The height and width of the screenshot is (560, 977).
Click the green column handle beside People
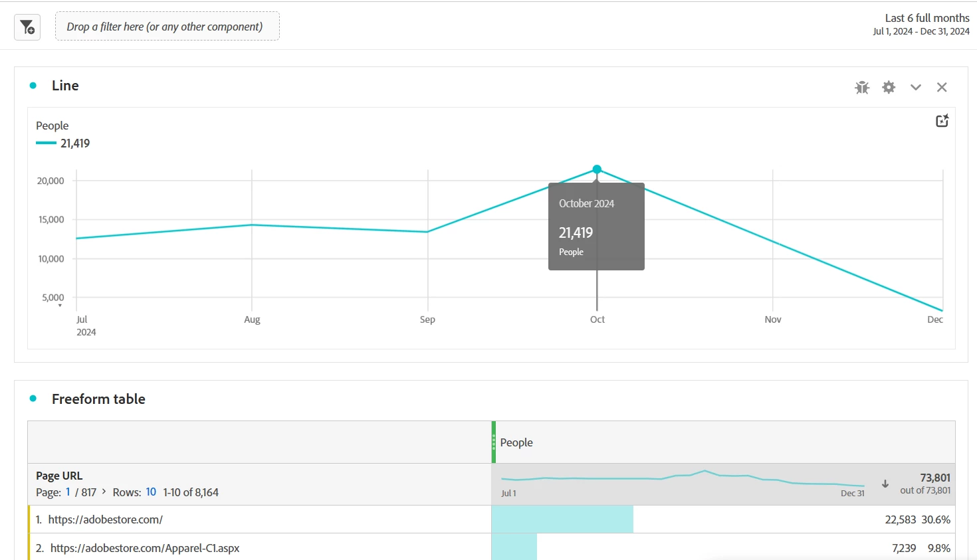[x=494, y=442]
